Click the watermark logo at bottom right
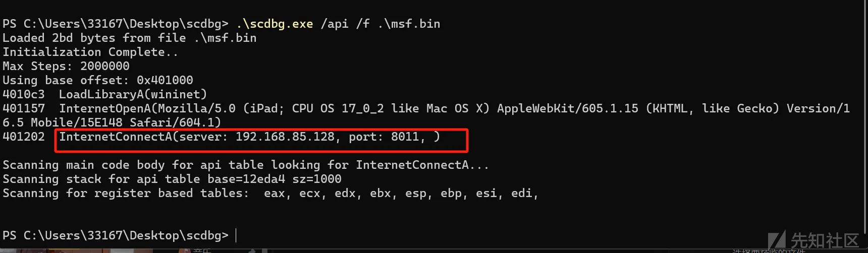The width and height of the screenshot is (868, 253). pyautogui.click(x=813, y=240)
